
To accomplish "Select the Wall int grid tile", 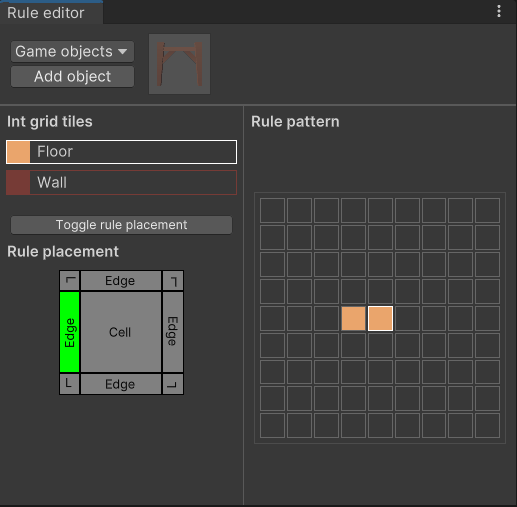I will [121, 182].
